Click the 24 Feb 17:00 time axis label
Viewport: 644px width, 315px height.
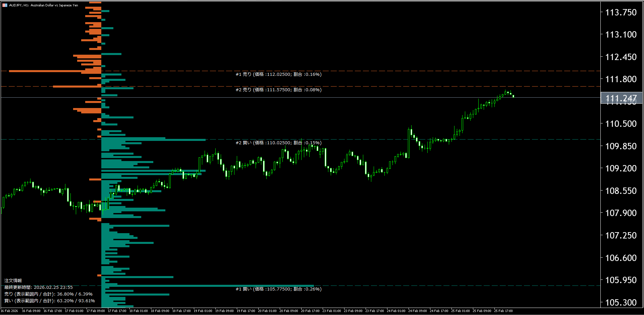pyautogui.click(x=439, y=311)
